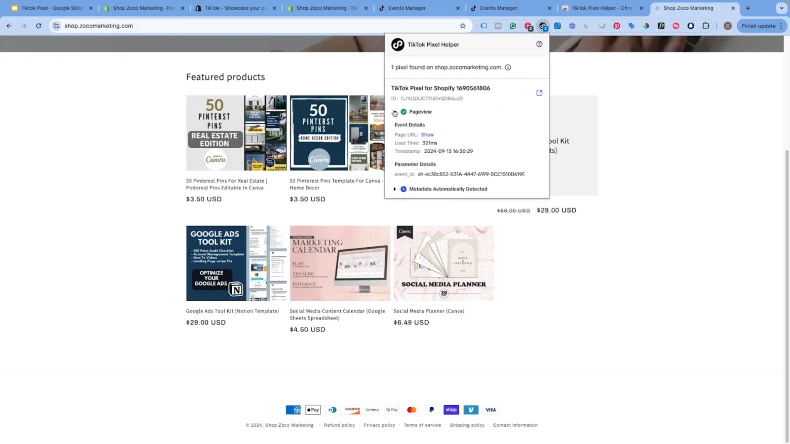Viewport: 790px width, 444px height.
Task: Collapse the Pageview event details
Action: coord(394,112)
